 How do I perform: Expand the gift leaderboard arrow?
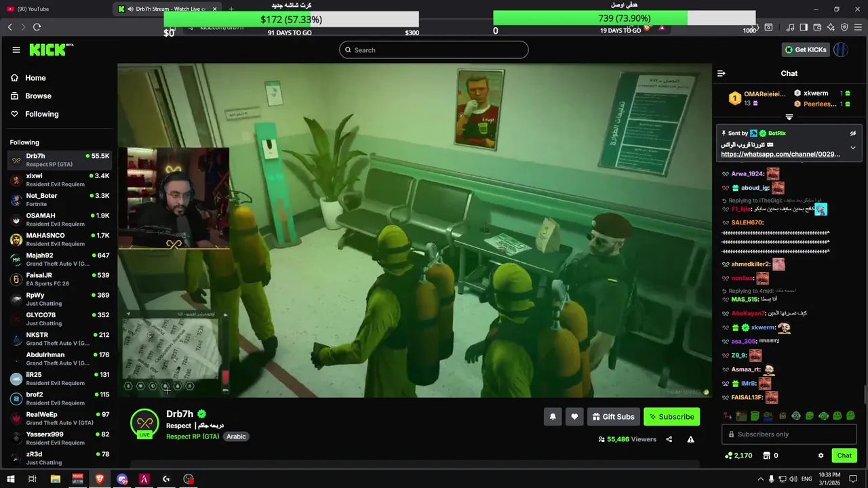pos(789,117)
